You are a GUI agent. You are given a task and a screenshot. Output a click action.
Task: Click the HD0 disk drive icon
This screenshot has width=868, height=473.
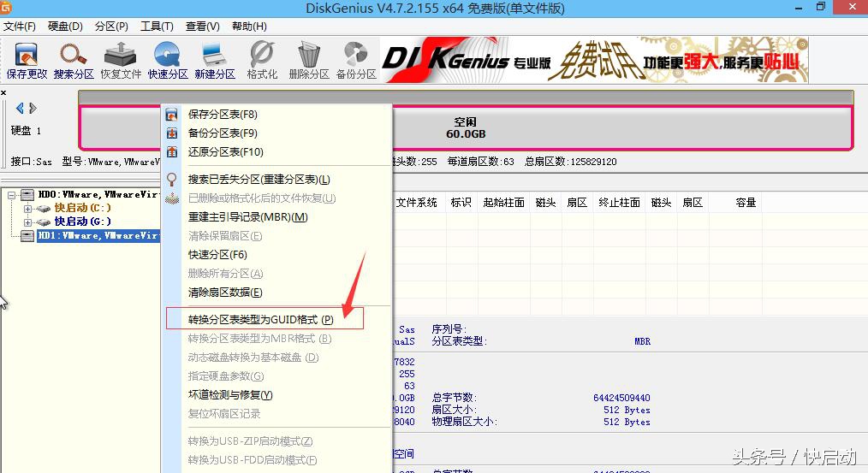[27, 195]
